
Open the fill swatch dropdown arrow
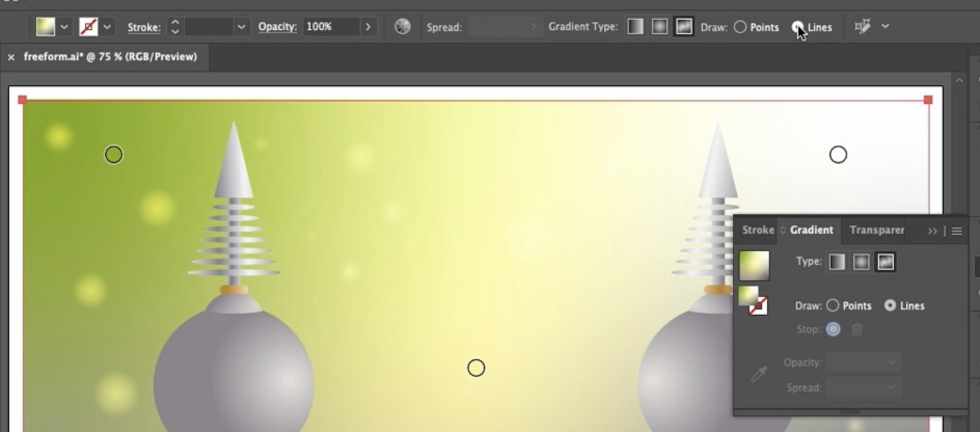(x=64, y=26)
